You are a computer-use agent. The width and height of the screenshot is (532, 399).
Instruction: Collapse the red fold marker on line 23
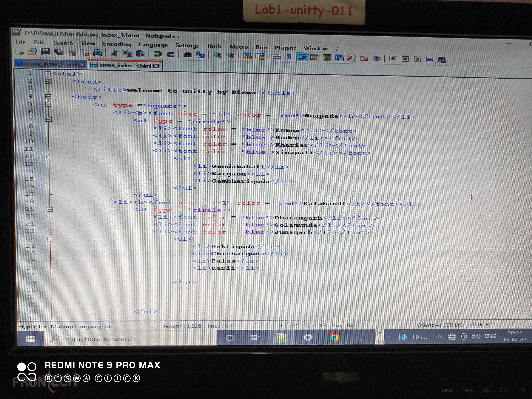tap(50, 239)
